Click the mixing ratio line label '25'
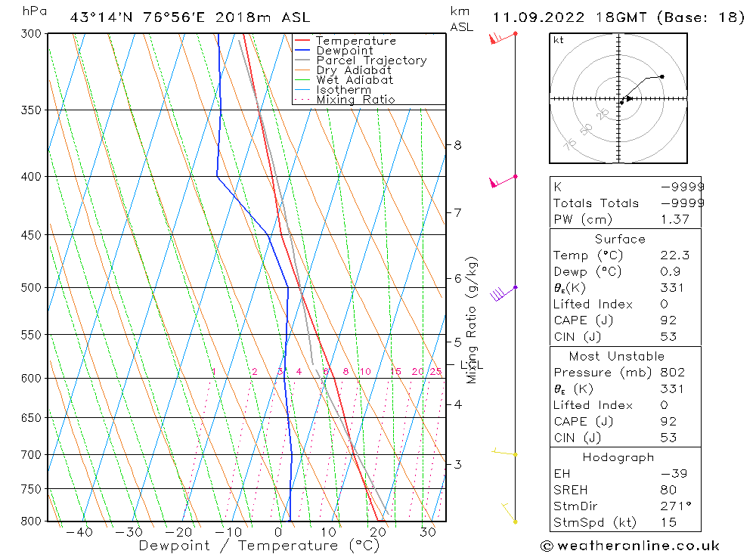756x554 pixels. pyautogui.click(x=436, y=372)
